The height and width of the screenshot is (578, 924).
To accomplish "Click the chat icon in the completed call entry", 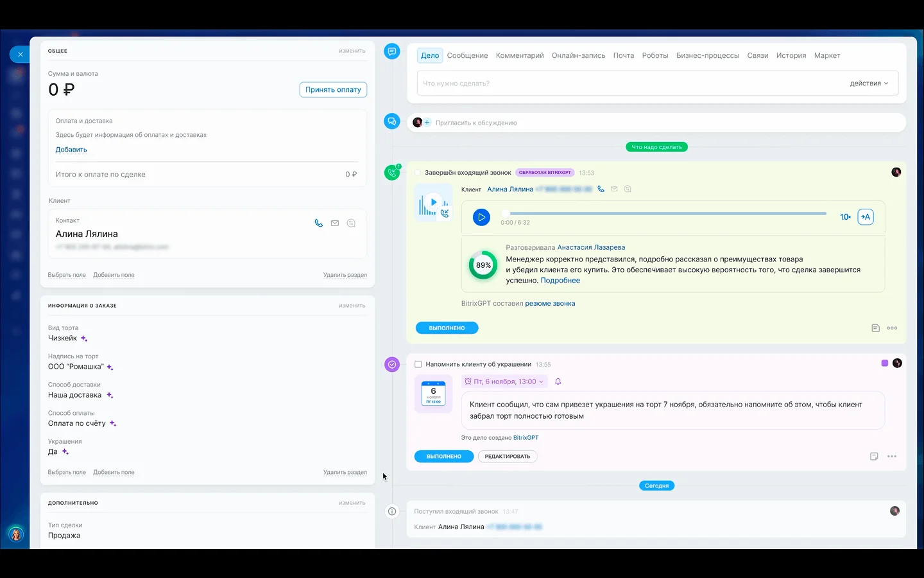I will click(628, 189).
